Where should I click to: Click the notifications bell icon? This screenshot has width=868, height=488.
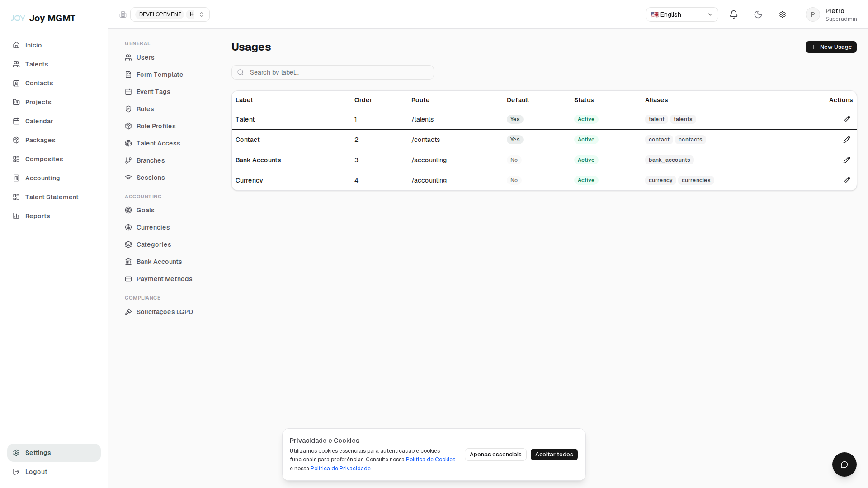click(x=734, y=14)
